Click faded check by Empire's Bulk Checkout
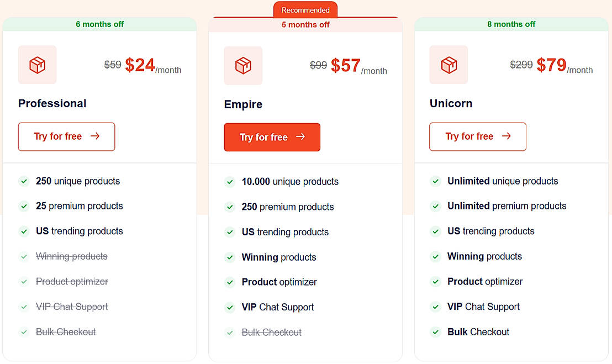612x364 pixels. (x=230, y=333)
